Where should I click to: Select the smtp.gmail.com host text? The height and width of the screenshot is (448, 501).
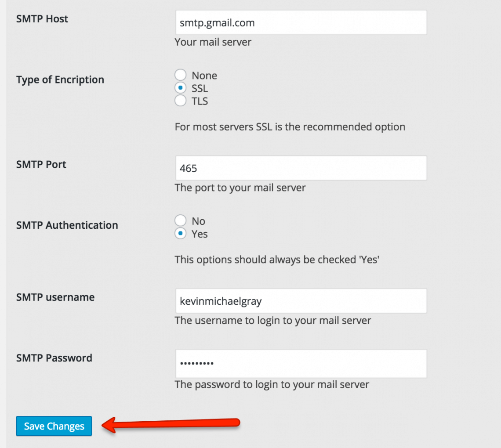[217, 23]
